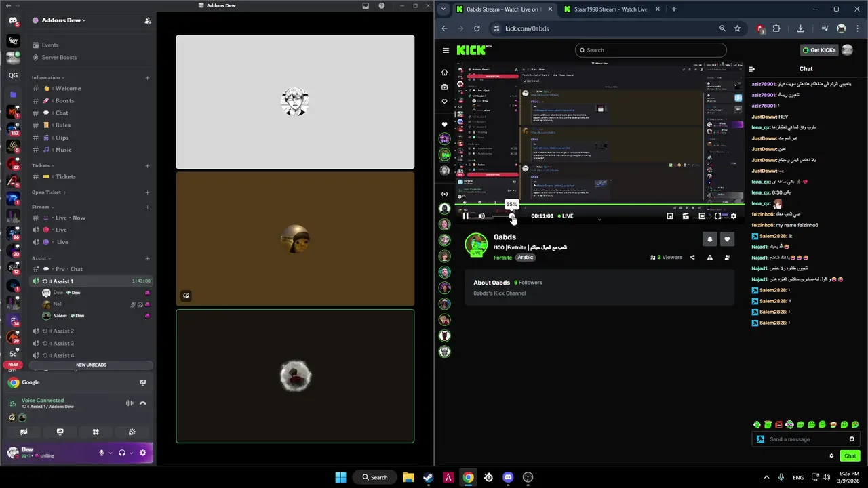The width and height of the screenshot is (868, 488).
Task: Enter fullscreen on Kick video player
Action: (717, 216)
